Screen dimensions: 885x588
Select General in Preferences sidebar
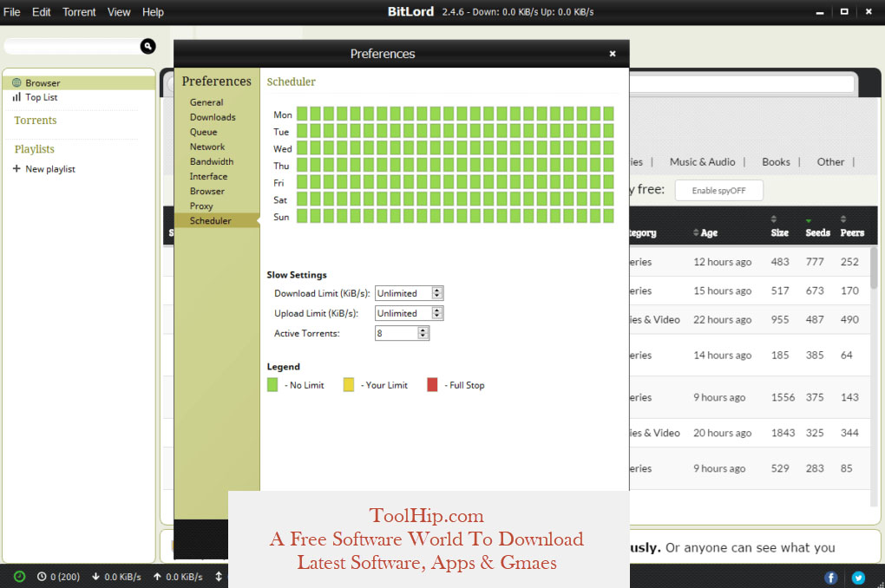point(206,102)
